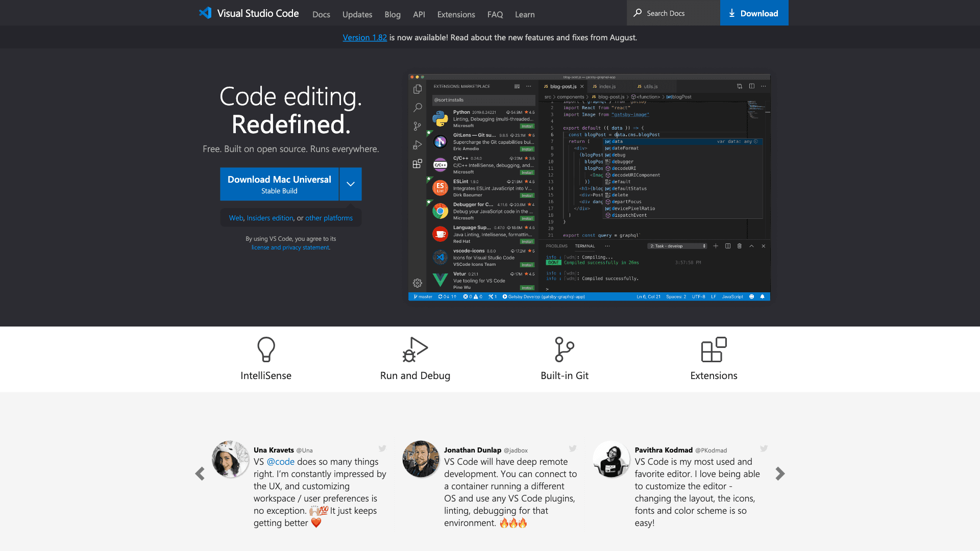Open the FAQ page
The height and width of the screenshot is (551, 980).
click(x=495, y=14)
